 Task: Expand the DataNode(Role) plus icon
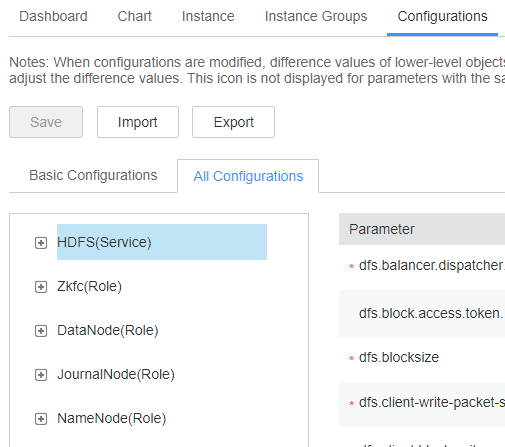click(x=41, y=331)
